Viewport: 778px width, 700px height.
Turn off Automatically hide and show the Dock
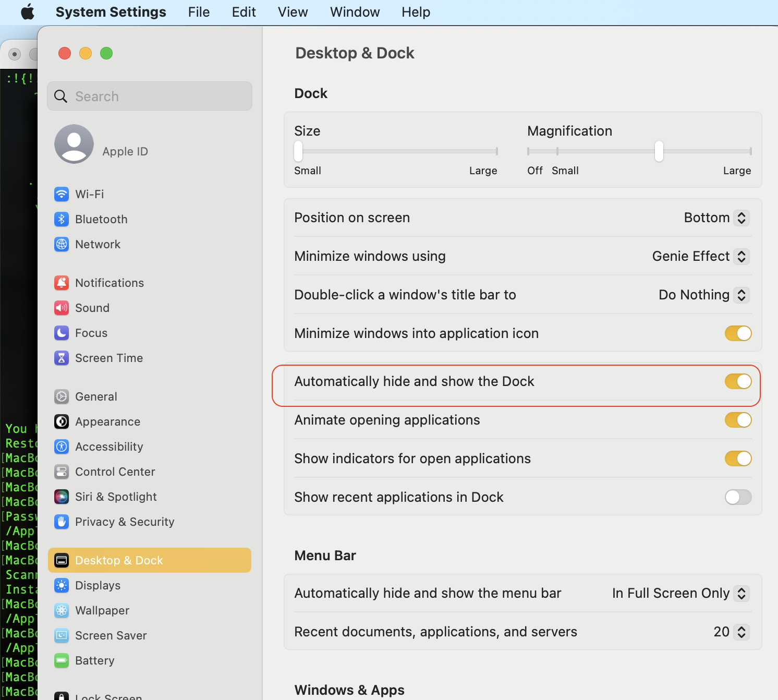tap(738, 381)
